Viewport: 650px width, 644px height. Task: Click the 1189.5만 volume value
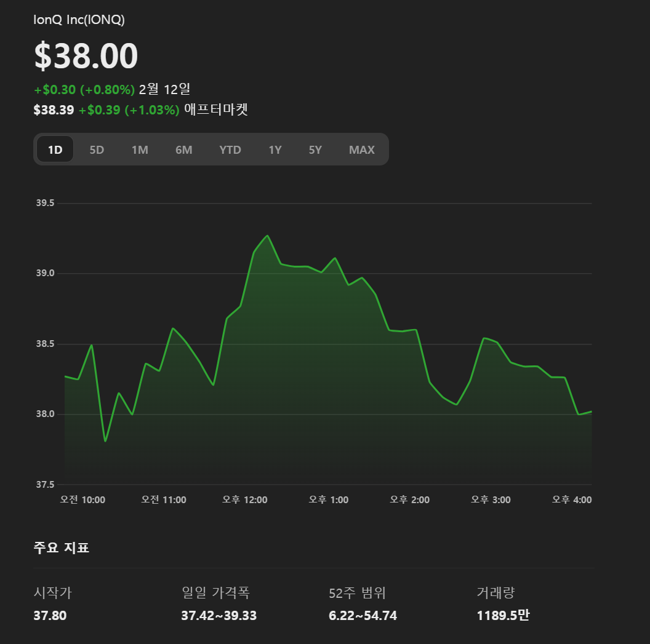click(504, 616)
